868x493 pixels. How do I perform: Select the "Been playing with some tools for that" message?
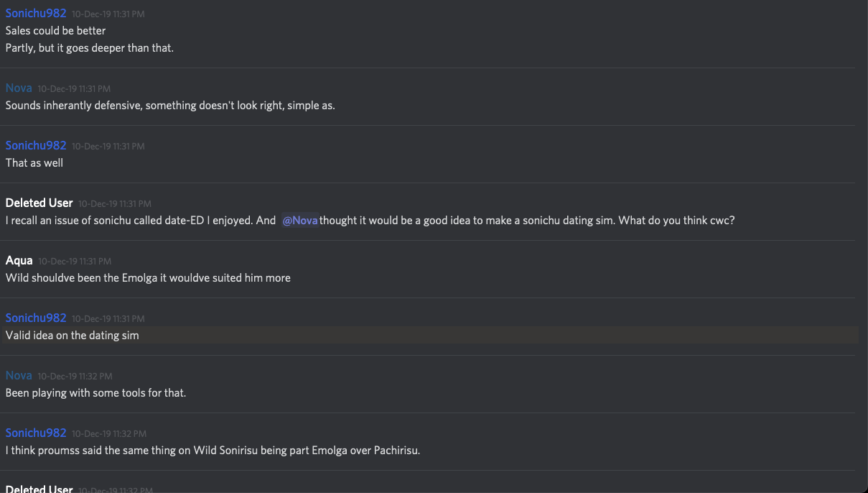tap(95, 393)
